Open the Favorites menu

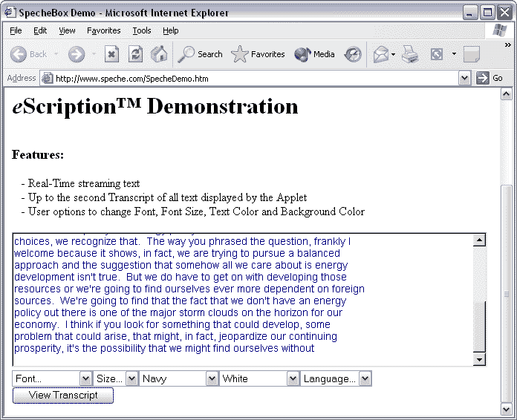(x=103, y=30)
